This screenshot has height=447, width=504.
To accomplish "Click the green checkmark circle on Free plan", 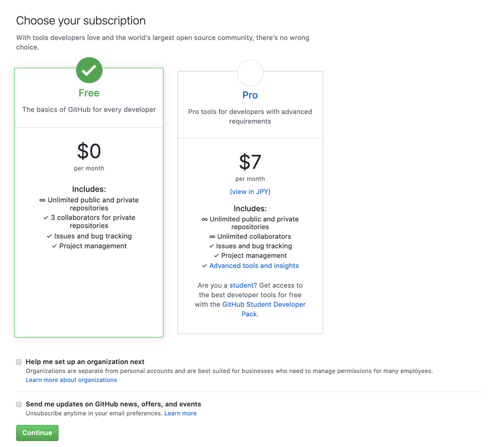I will click(x=89, y=70).
